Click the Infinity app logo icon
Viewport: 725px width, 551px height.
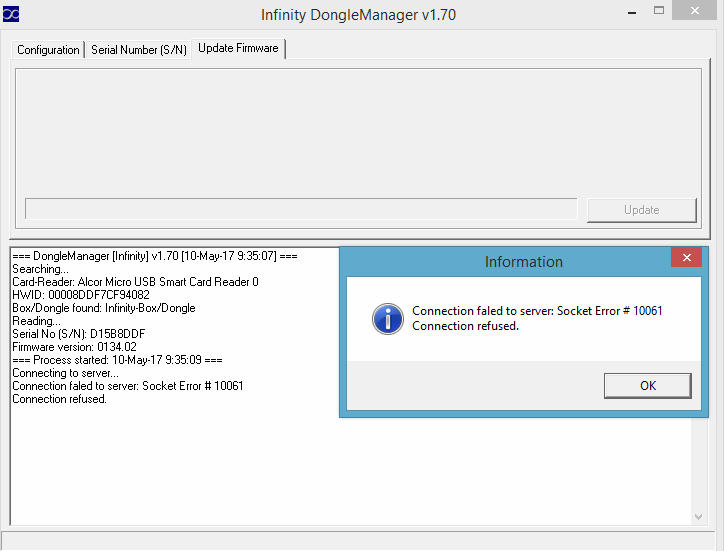[11, 14]
